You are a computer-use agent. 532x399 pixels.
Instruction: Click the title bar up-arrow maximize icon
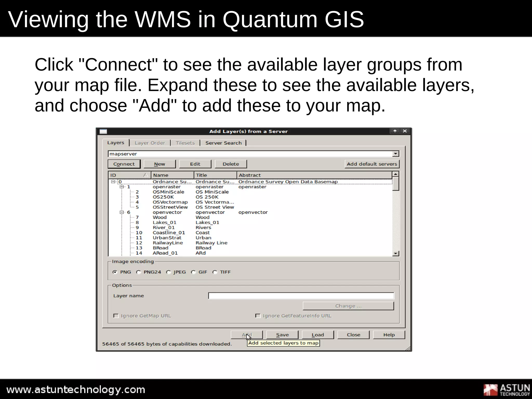pos(395,131)
